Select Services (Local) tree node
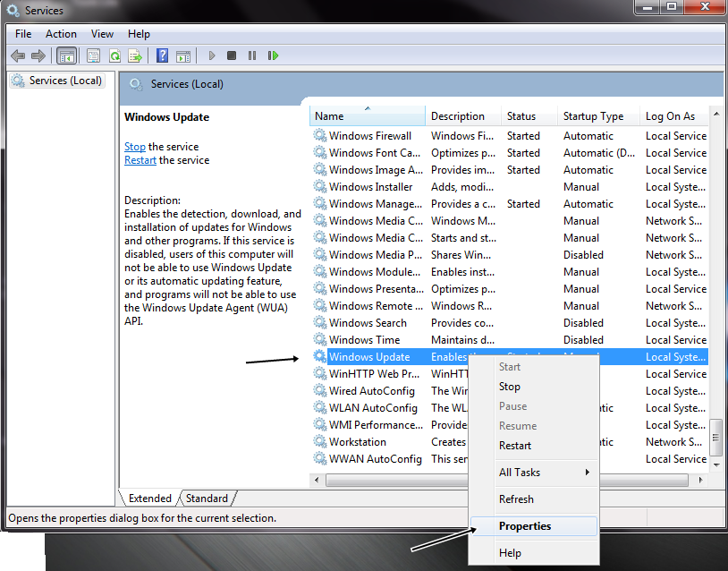This screenshot has height=571, width=728. coord(57,81)
